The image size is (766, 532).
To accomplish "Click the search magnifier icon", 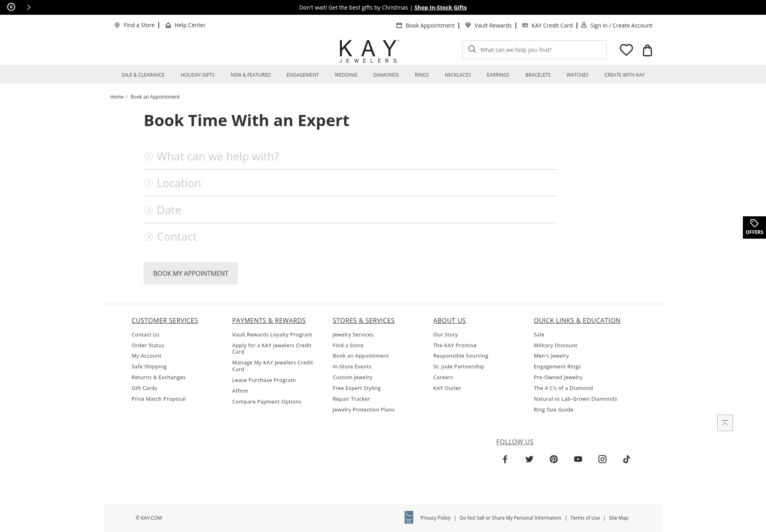I will tap(472, 49).
